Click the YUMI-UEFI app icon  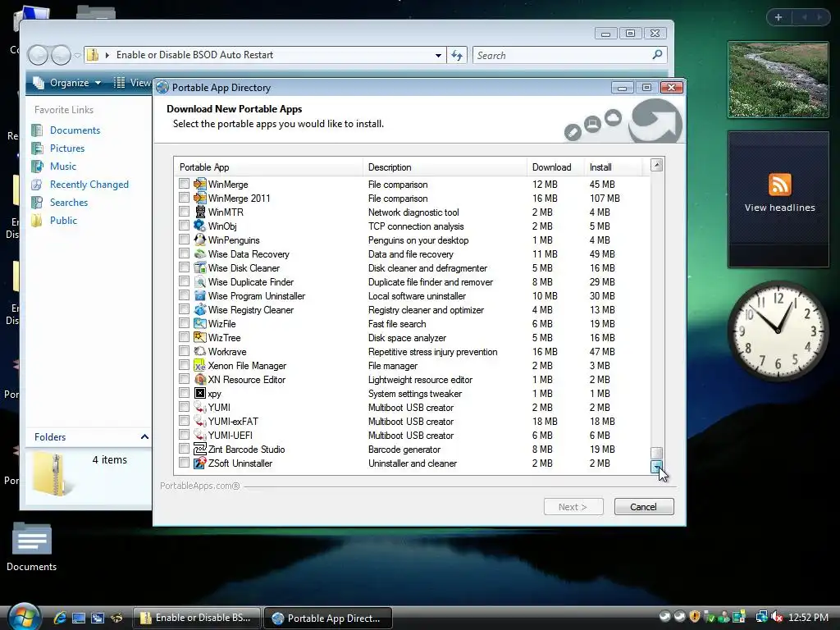point(200,435)
